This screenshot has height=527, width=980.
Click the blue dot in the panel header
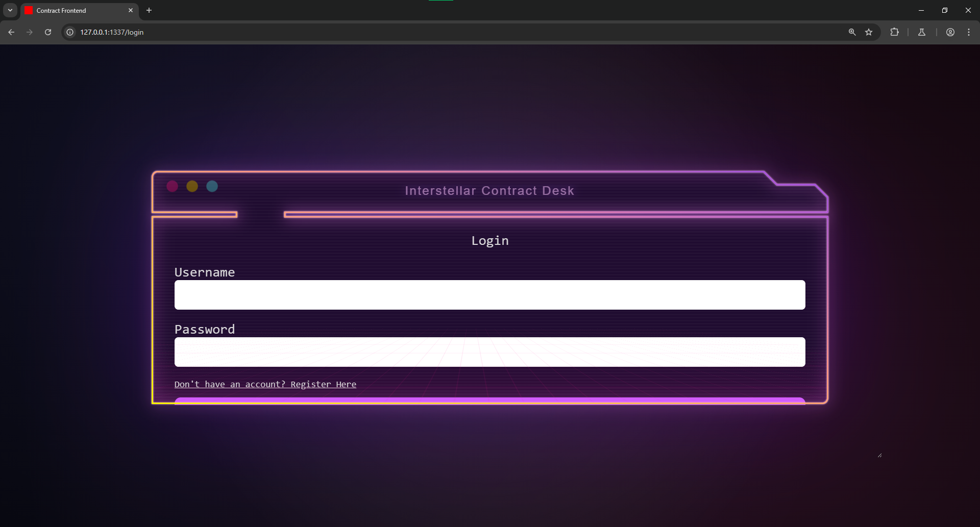(x=212, y=186)
